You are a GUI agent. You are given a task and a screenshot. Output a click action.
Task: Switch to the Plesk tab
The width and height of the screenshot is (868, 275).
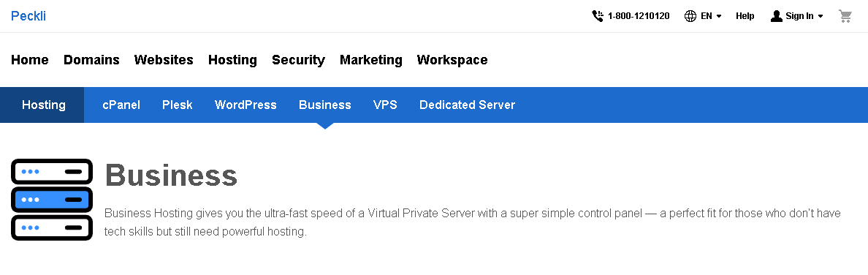(x=177, y=105)
